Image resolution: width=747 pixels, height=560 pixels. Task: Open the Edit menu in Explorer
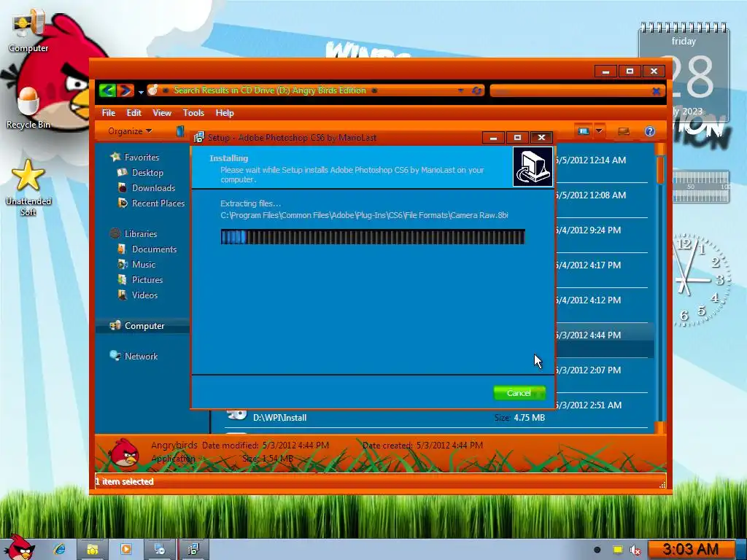click(134, 113)
